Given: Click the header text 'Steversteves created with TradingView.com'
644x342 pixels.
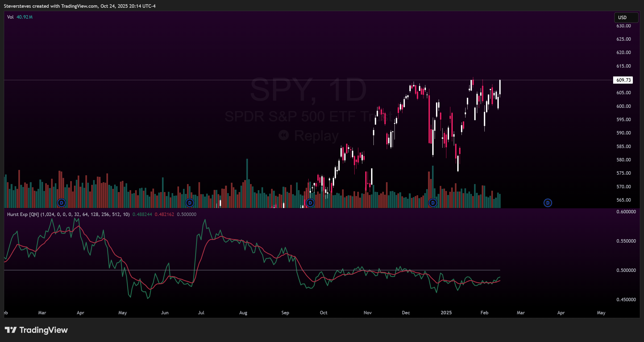Looking at the screenshot, I should tap(51, 6).
